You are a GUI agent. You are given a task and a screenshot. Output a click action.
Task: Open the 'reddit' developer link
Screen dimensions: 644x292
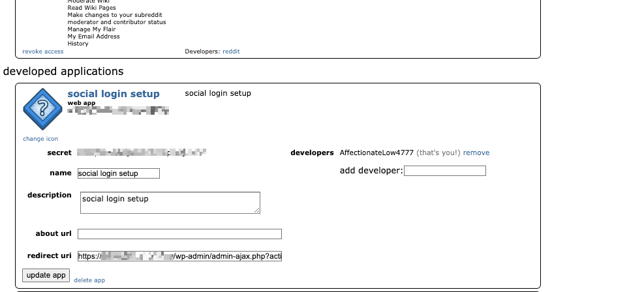coord(231,51)
